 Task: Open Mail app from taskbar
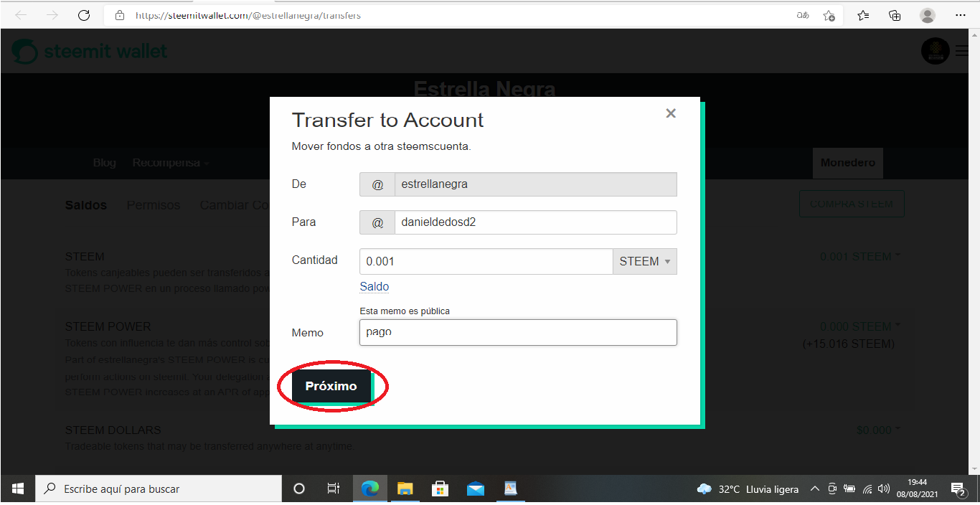point(475,489)
